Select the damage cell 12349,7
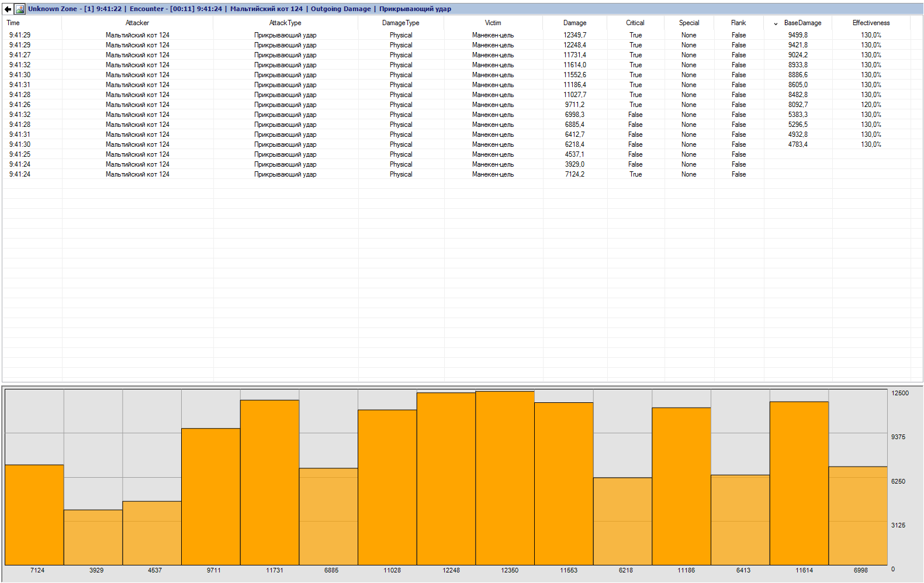 click(575, 35)
